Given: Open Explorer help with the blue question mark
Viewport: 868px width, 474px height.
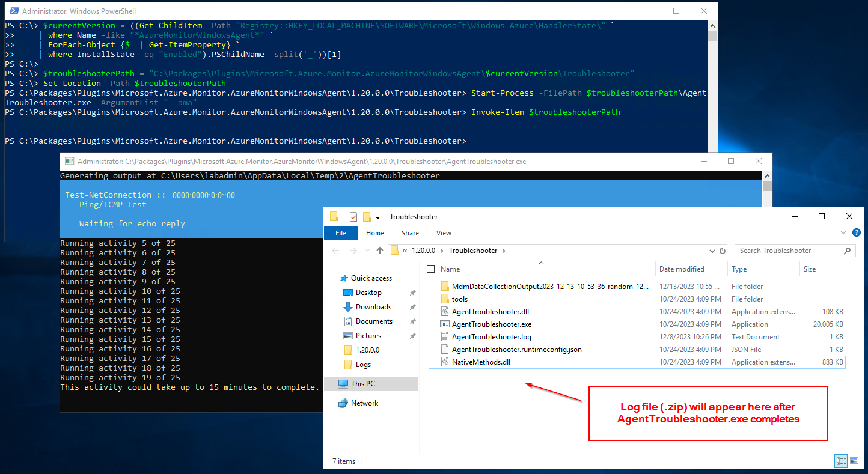Looking at the screenshot, I should [857, 233].
